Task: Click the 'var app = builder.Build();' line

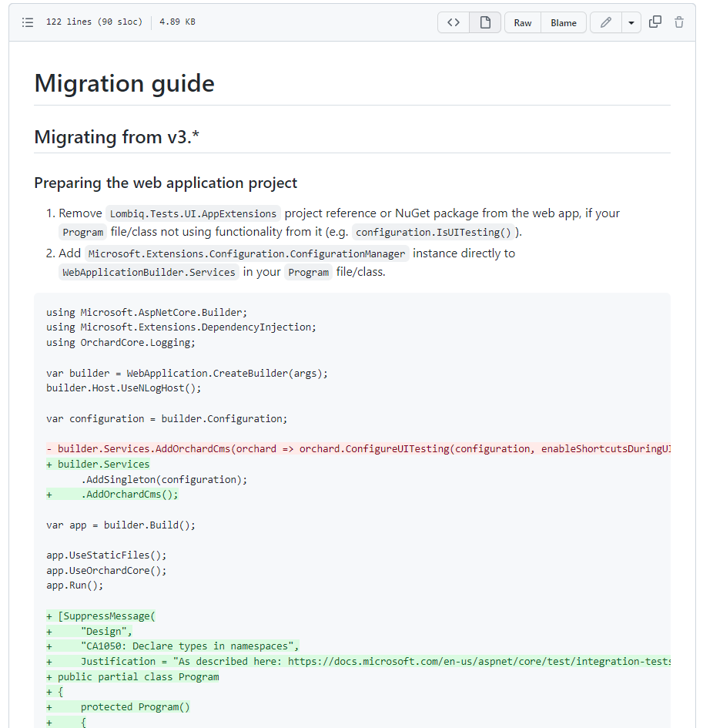Action: click(x=121, y=525)
